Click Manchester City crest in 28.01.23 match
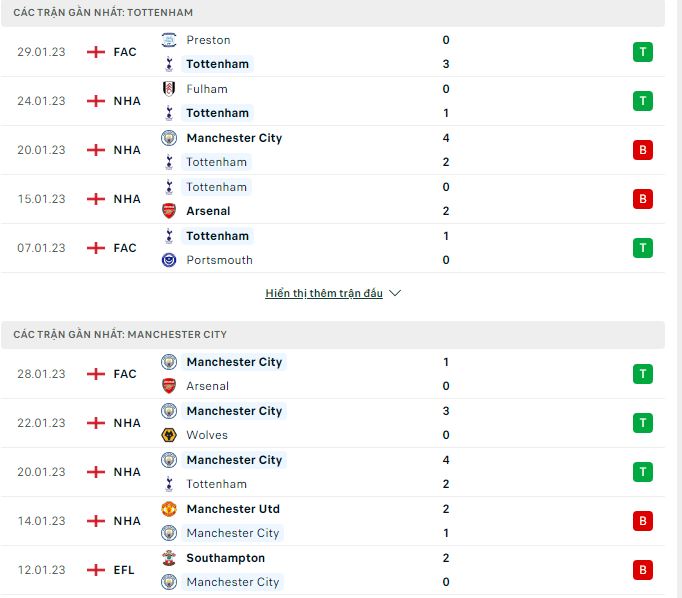682x598 pixels. pyautogui.click(x=169, y=362)
